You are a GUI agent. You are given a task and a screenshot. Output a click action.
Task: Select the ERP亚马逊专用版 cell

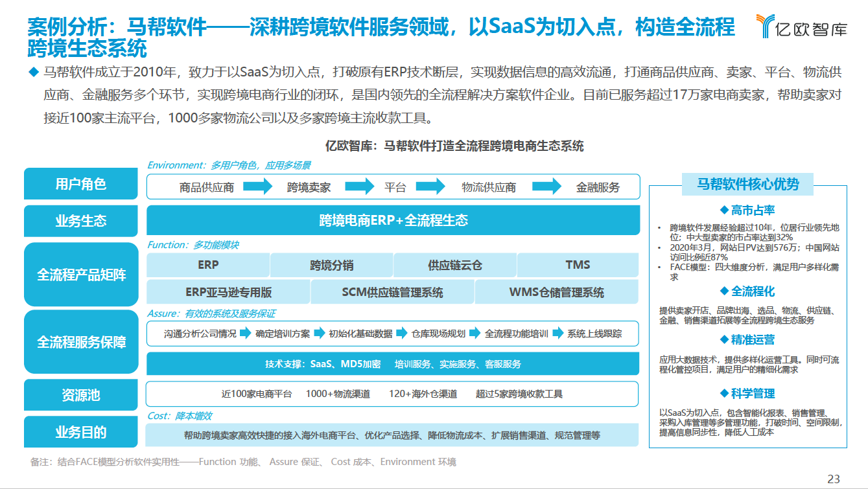pyautogui.click(x=228, y=292)
